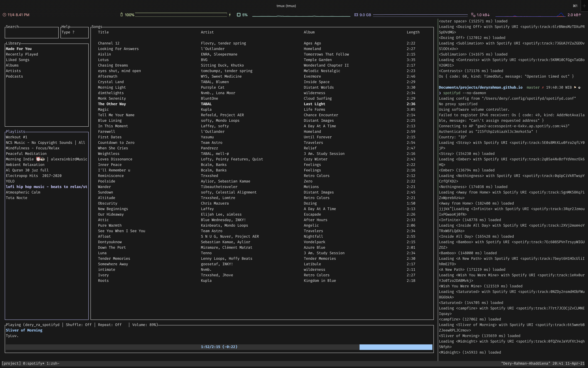Click the Length column header
588x368 pixels.
click(x=413, y=32)
